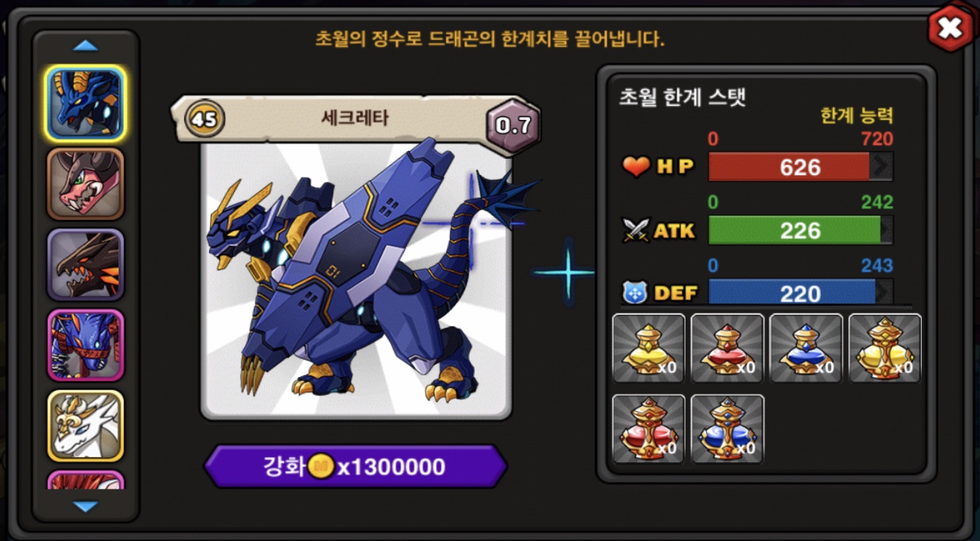
Task: Tap the 0.7 hexagon badge
Action: tap(513, 125)
